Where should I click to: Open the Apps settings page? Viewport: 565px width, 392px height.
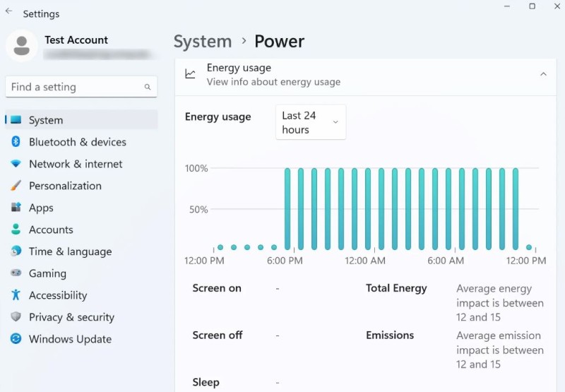pyautogui.click(x=81, y=208)
